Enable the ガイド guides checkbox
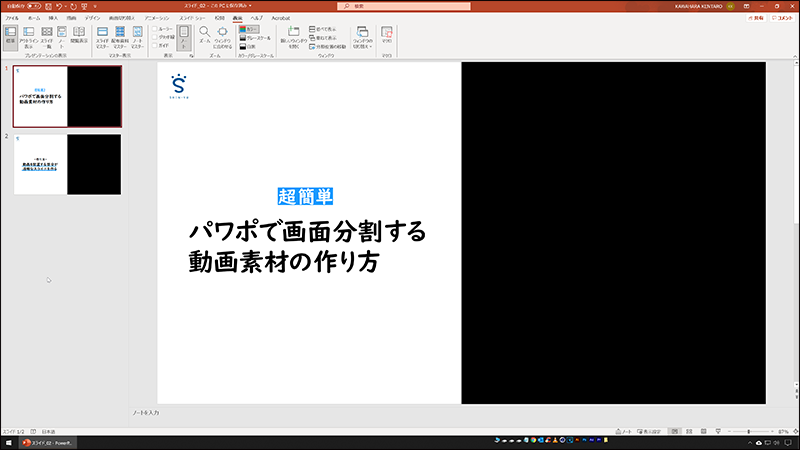Screen dimensions: 800x450 point(155,45)
